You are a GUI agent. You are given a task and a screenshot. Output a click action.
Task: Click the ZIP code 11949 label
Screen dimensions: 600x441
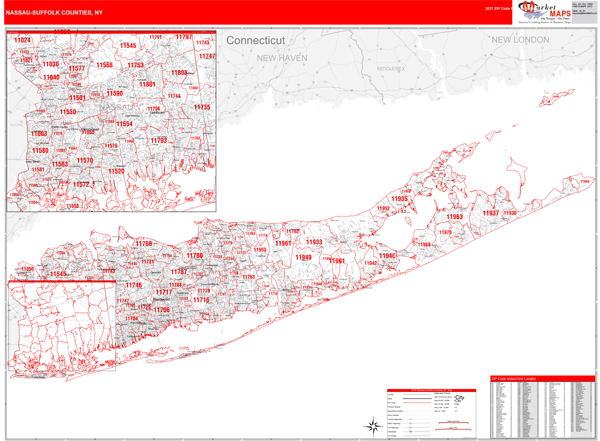(x=303, y=257)
